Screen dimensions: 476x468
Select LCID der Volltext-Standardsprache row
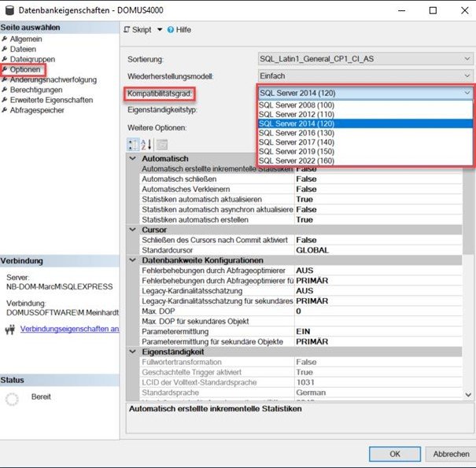[301, 382]
